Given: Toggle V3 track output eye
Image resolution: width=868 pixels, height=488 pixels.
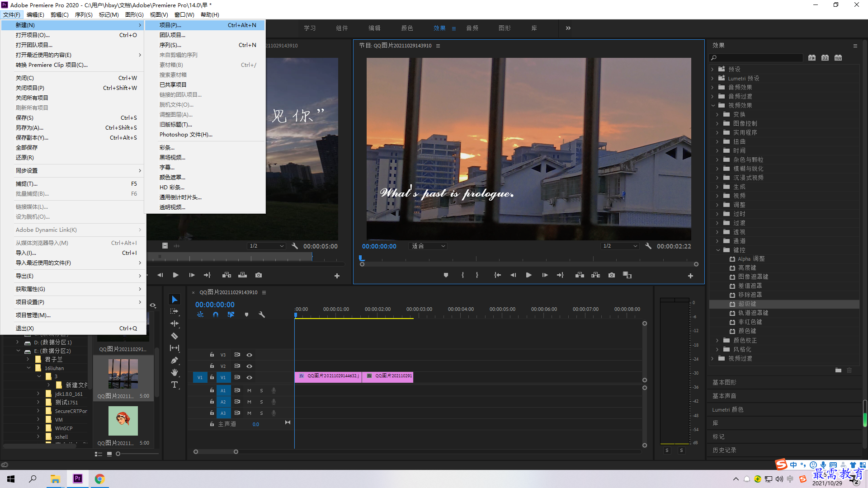Looking at the screenshot, I should (249, 355).
